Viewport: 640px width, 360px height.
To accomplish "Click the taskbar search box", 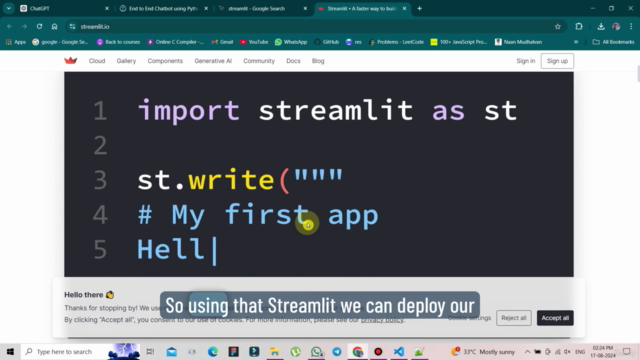I will (x=80, y=351).
